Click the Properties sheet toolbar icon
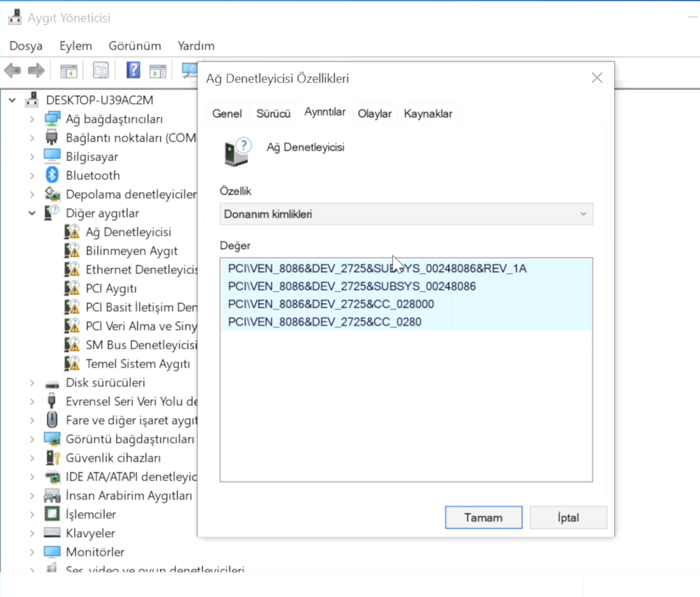The width and height of the screenshot is (700, 597). (x=101, y=70)
